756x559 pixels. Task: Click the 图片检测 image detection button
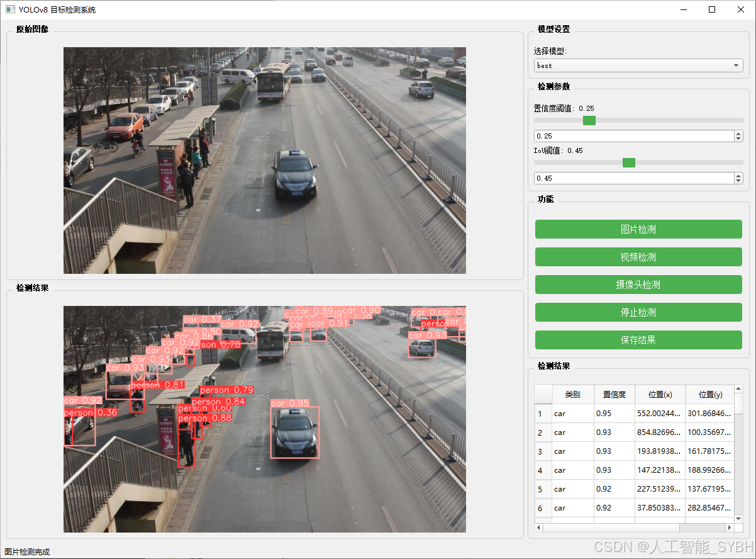click(x=638, y=229)
